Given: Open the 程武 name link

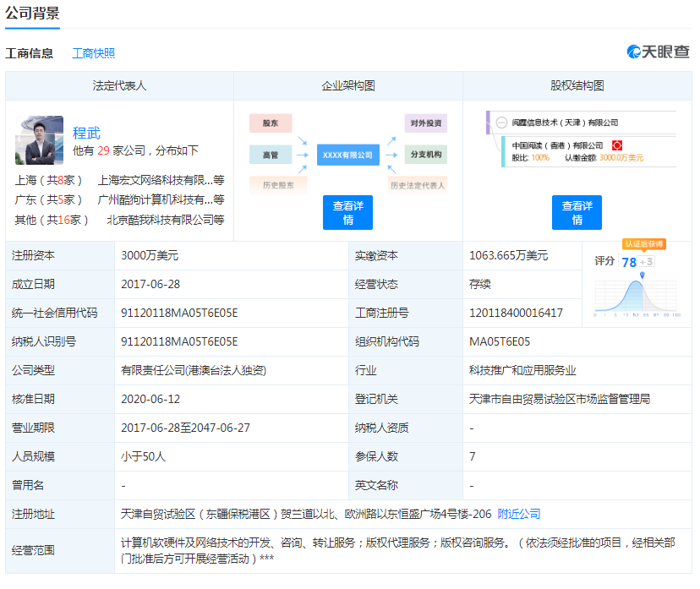Looking at the screenshot, I should tap(86, 133).
